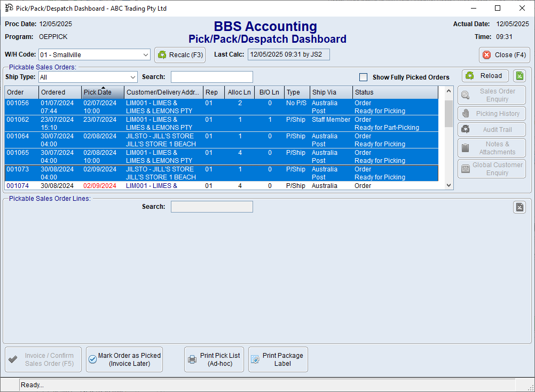Select order 001074 row
535x392 pixels.
[18, 186]
